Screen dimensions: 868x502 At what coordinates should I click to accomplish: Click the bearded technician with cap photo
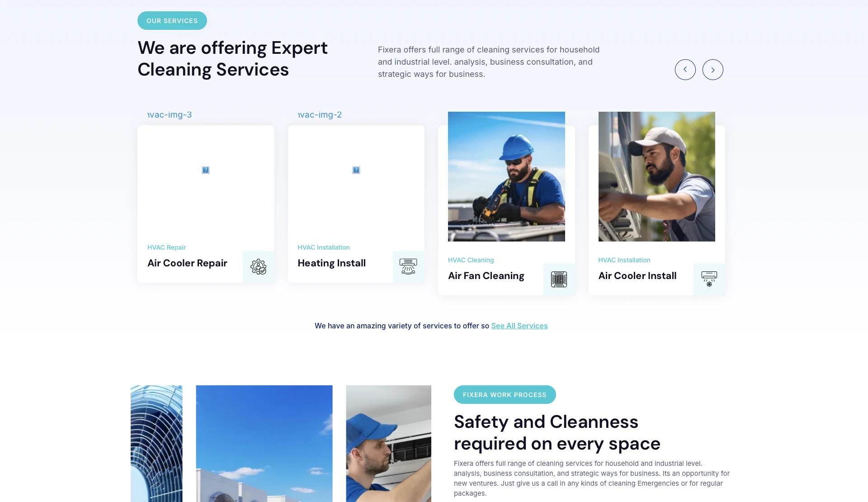coord(656,176)
